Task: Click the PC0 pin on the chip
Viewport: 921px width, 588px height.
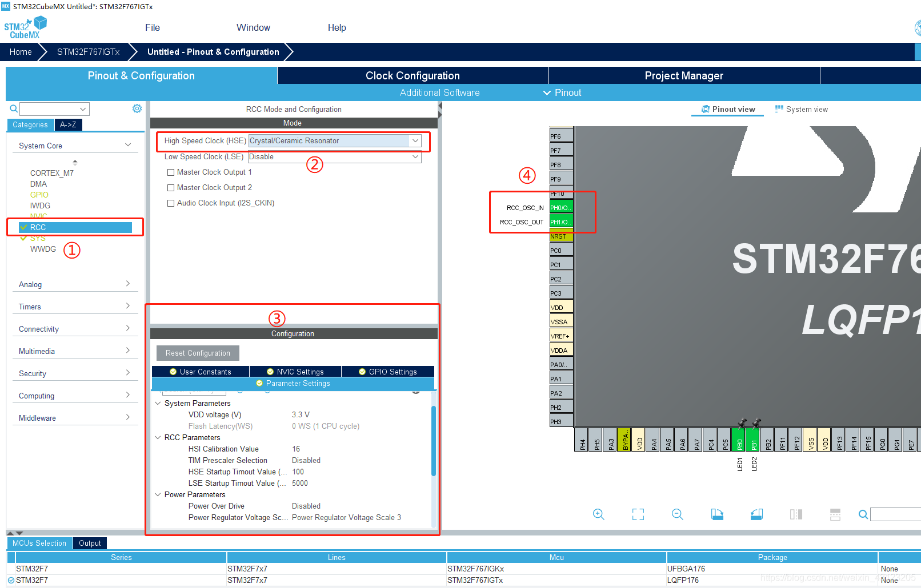Action: [561, 250]
